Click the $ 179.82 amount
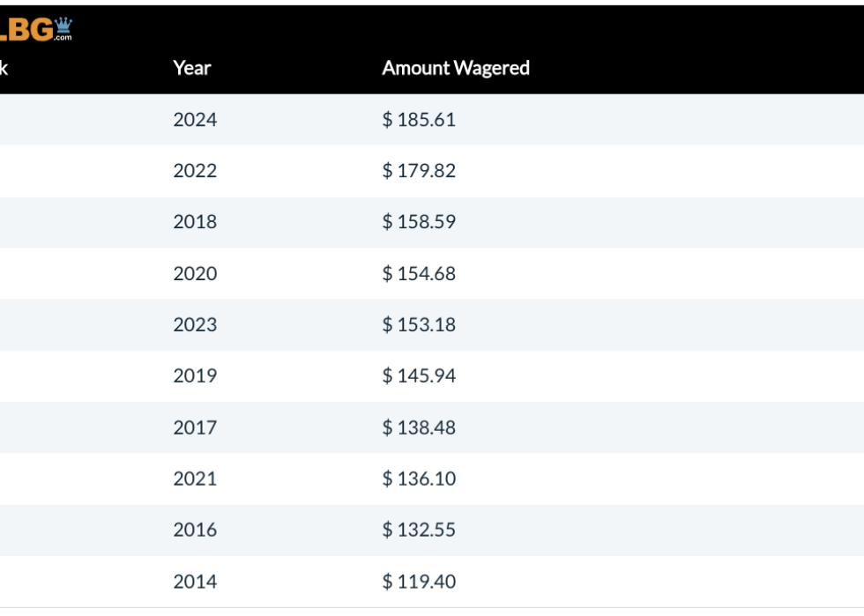The image size is (864, 616). pos(419,170)
